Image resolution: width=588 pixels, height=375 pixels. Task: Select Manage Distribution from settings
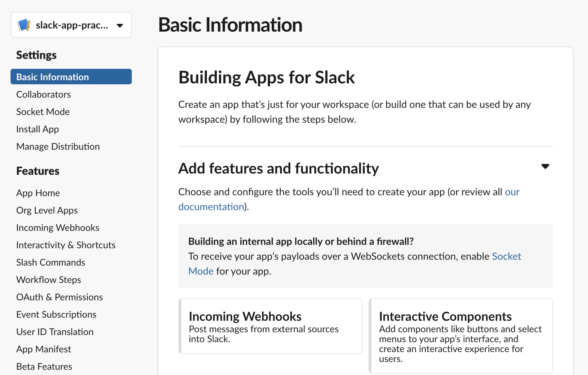pos(58,146)
